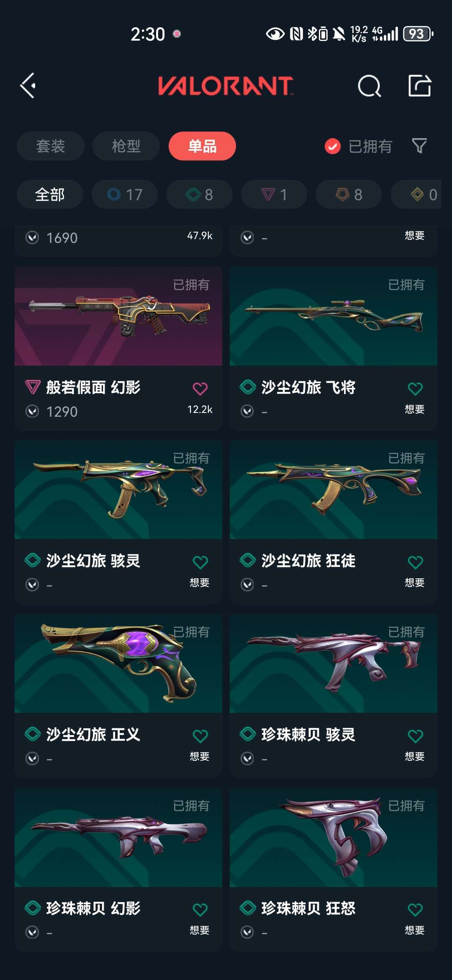Open the 珍珠棘贝 幻影 skin thumbnail
The image size is (452, 980).
tap(118, 837)
